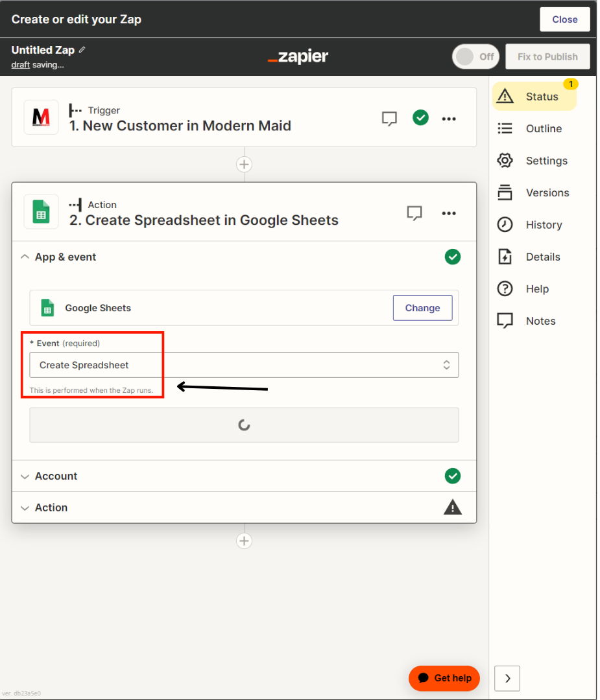Image resolution: width=600 pixels, height=700 pixels.
Task: Open the three-dot menu on trigger step
Action: click(x=449, y=118)
